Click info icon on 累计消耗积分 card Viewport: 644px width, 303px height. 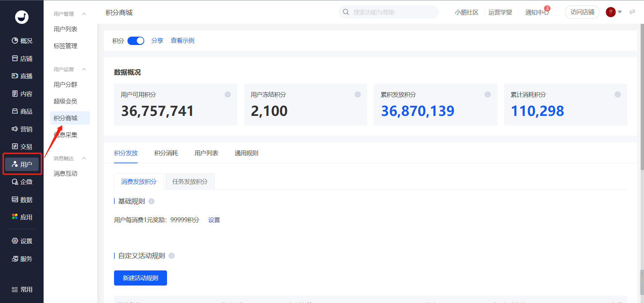pyautogui.click(x=618, y=94)
